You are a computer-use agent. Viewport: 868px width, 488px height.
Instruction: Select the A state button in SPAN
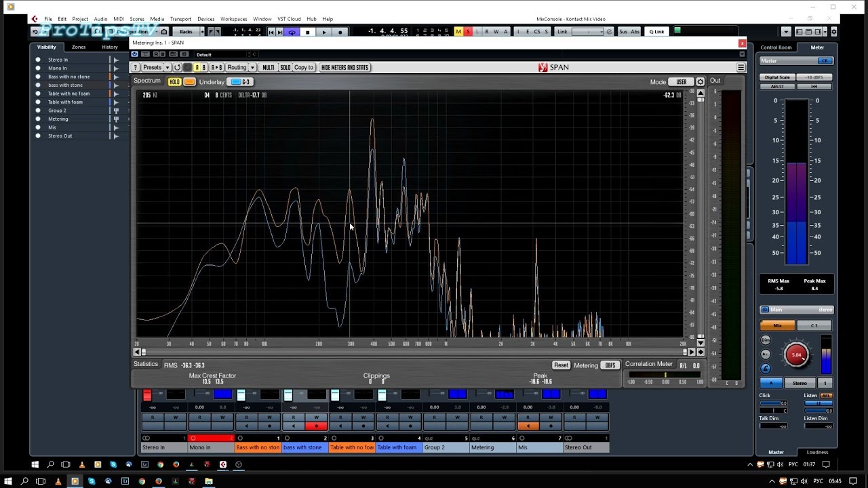pyautogui.click(x=197, y=67)
